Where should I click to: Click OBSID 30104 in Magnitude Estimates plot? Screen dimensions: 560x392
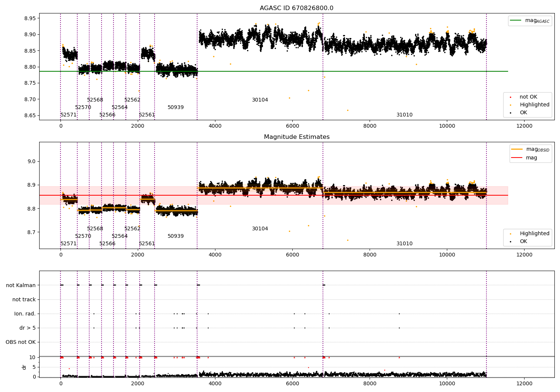click(260, 229)
